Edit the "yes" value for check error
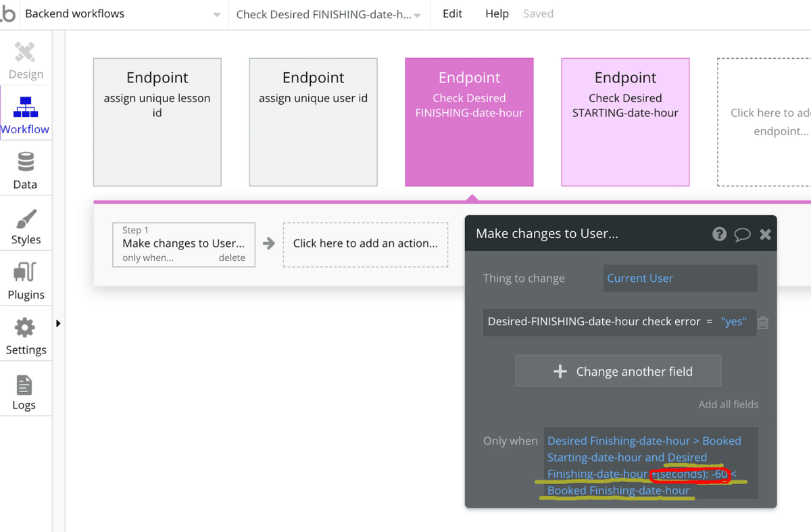 pyautogui.click(x=733, y=322)
